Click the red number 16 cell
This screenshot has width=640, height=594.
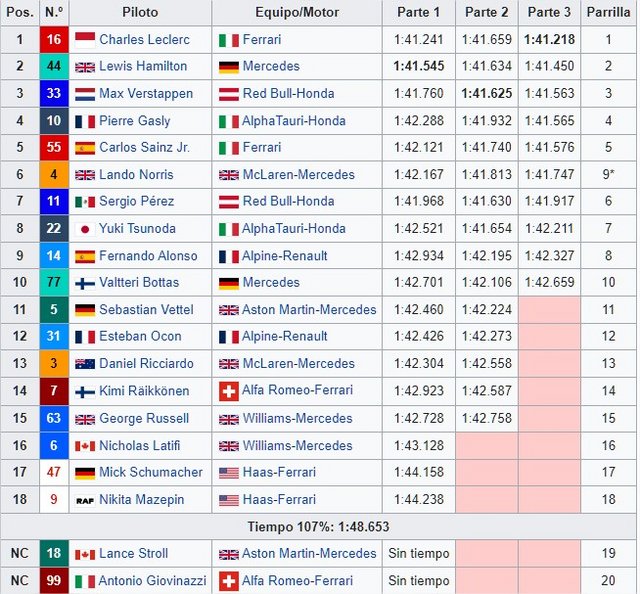coord(54,40)
